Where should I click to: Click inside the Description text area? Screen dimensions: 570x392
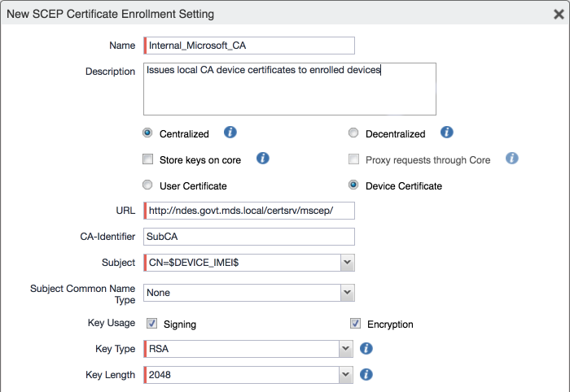pyautogui.click(x=290, y=89)
